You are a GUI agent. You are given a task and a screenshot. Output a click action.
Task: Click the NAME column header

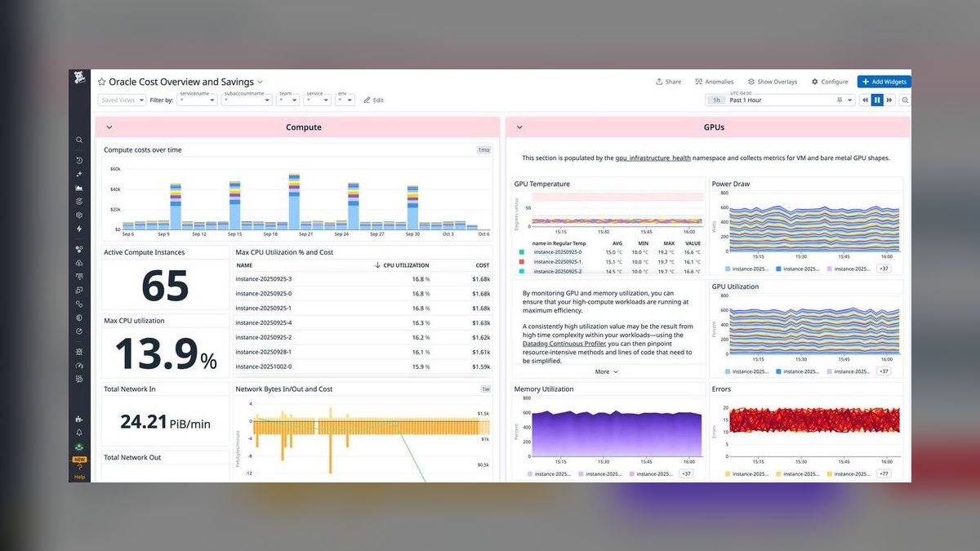pyautogui.click(x=244, y=265)
